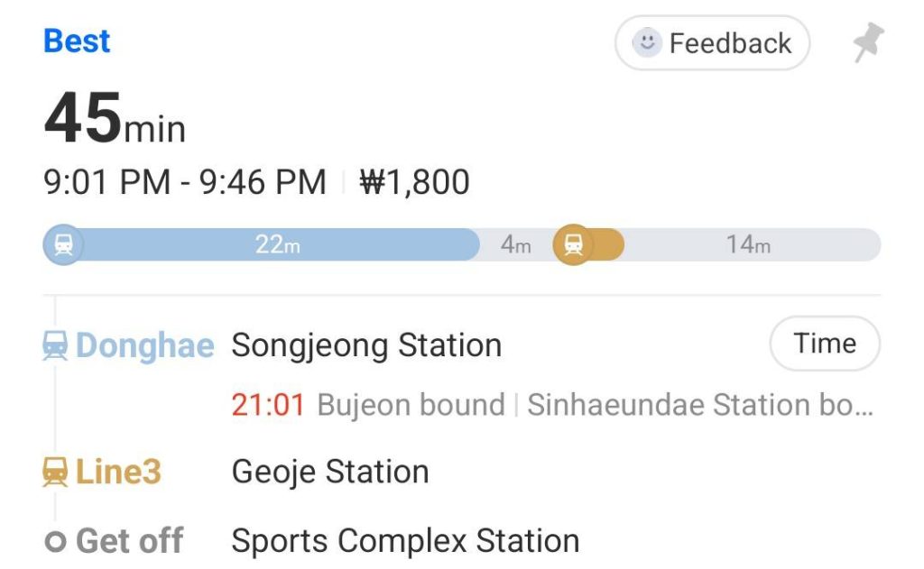Image resolution: width=924 pixels, height=569 pixels.
Task: Tap the truncated Sinhaeundae Station bound text
Action: click(x=699, y=405)
